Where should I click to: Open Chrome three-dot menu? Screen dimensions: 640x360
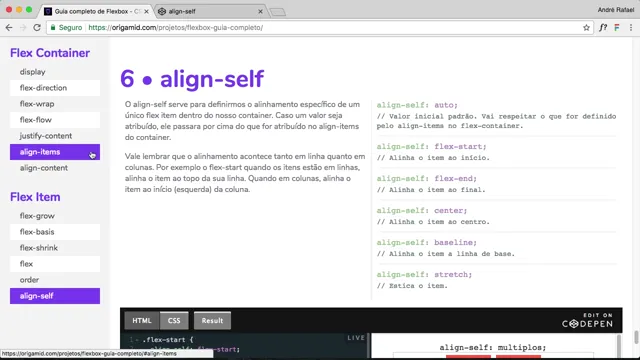pyautogui.click(x=631, y=28)
